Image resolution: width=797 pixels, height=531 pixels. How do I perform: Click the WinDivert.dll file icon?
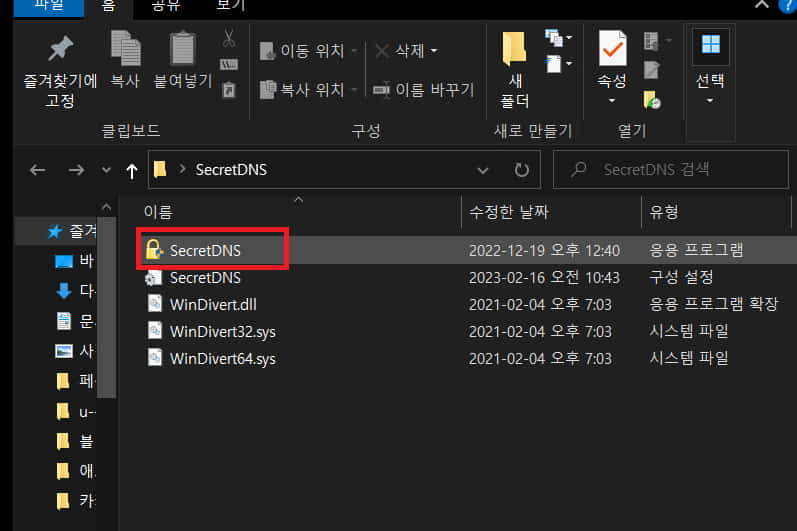pyautogui.click(x=155, y=304)
